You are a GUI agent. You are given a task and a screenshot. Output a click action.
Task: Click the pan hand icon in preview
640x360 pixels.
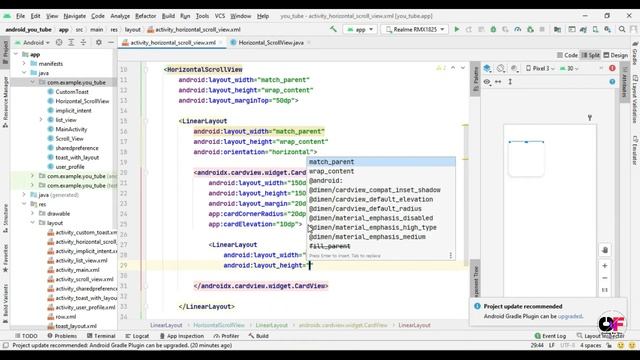[x=605, y=250]
